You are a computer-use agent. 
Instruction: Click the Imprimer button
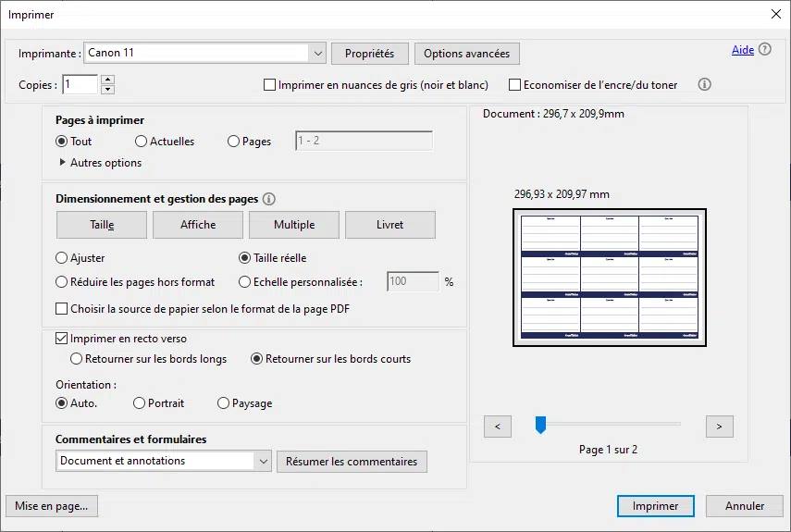(x=655, y=506)
